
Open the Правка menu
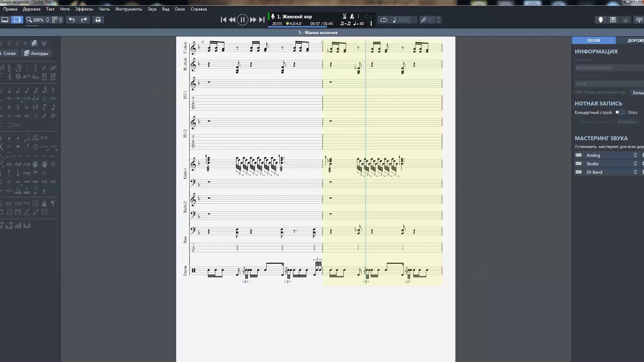coord(10,9)
